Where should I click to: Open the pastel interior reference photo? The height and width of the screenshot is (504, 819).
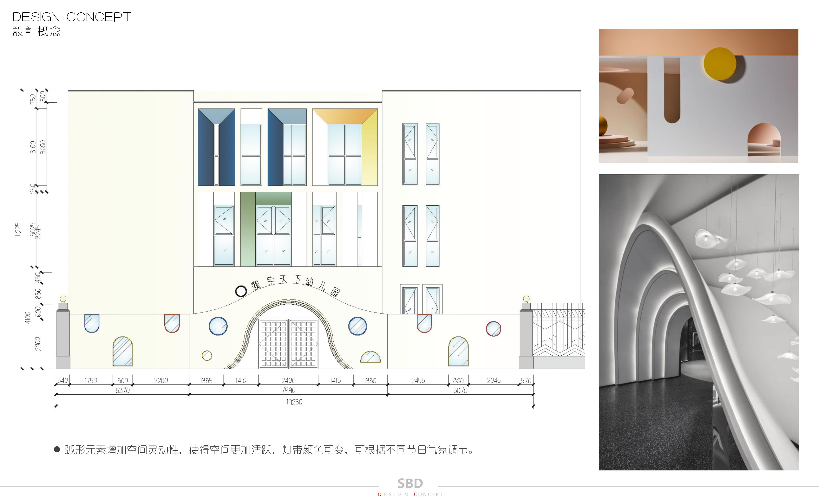(x=698, y=96)
